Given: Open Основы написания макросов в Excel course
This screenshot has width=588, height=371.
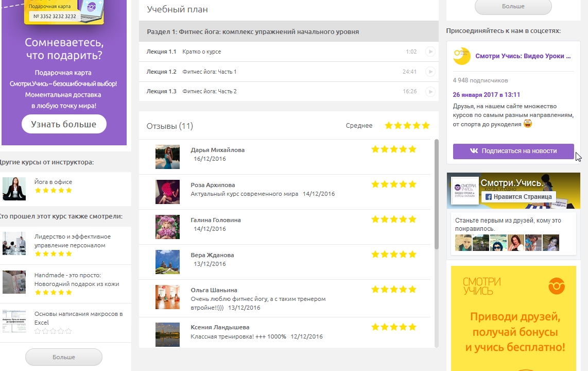Looking at the screenshot, I should [x=79, y=318].
